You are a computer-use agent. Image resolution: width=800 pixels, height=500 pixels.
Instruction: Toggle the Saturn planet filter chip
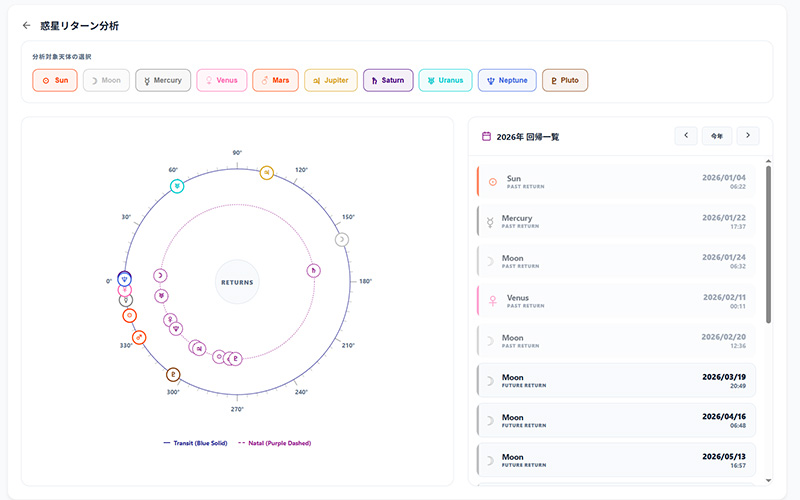[x=388, y=80]
